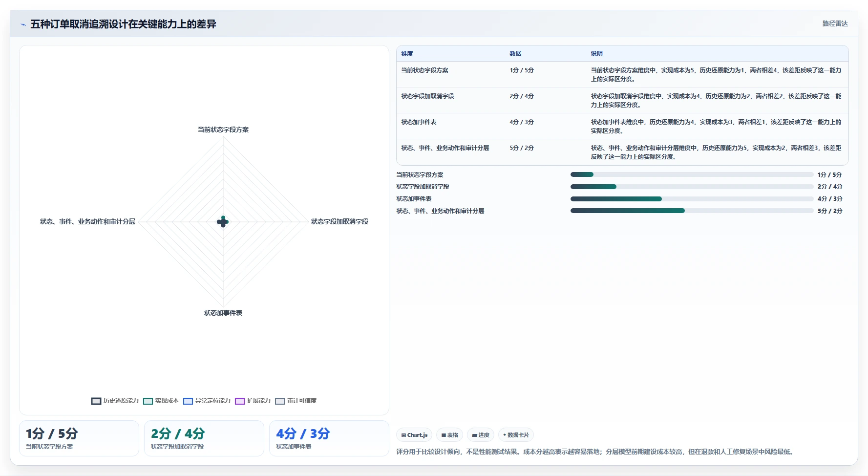Click table value 1分 / 5分
This screenshot has width=868, height=476.
coord(522,70)
